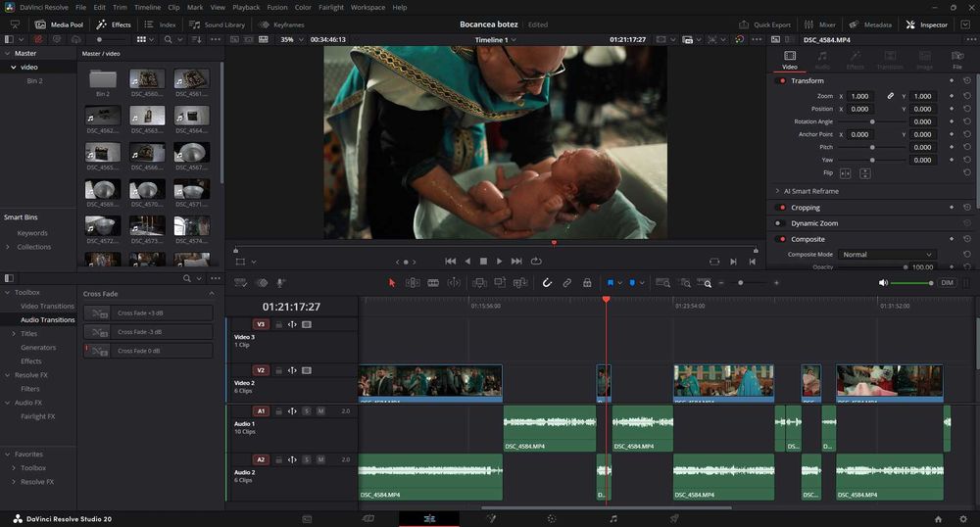Open the Workspace menu
Image resolution: width=980 pixels, height=527 pixels.
click(x=367, y=8)
